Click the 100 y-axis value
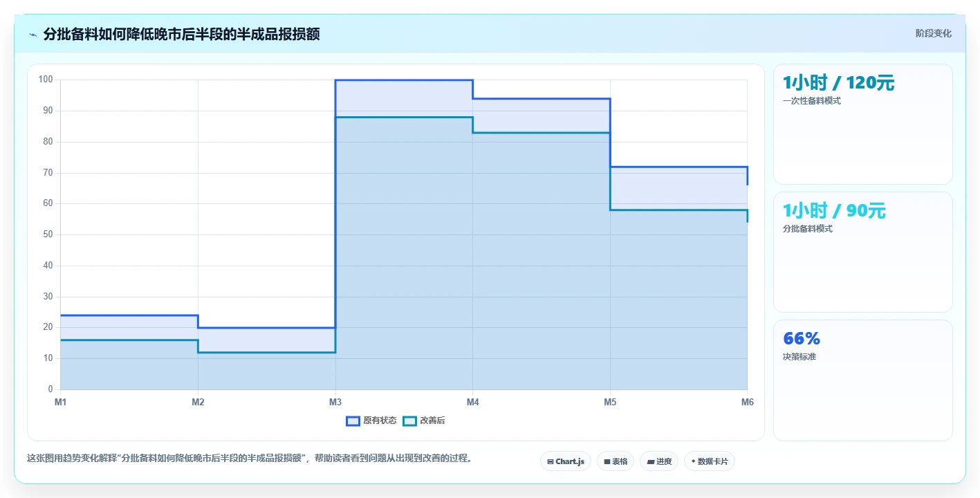 (x=46, y=80)
